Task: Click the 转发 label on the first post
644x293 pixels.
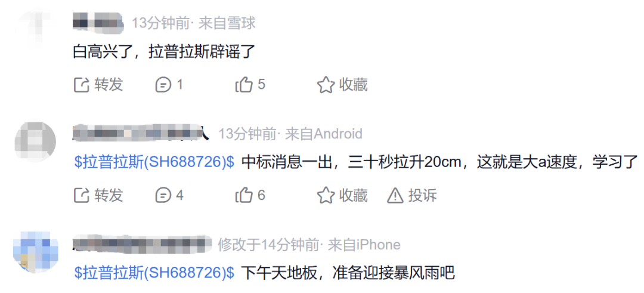Action: tap(109, 85)
